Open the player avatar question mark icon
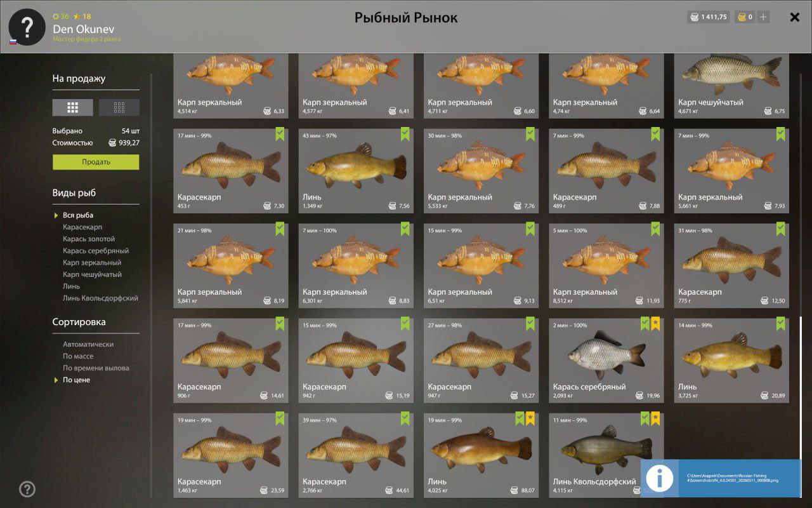 (27, 27)
